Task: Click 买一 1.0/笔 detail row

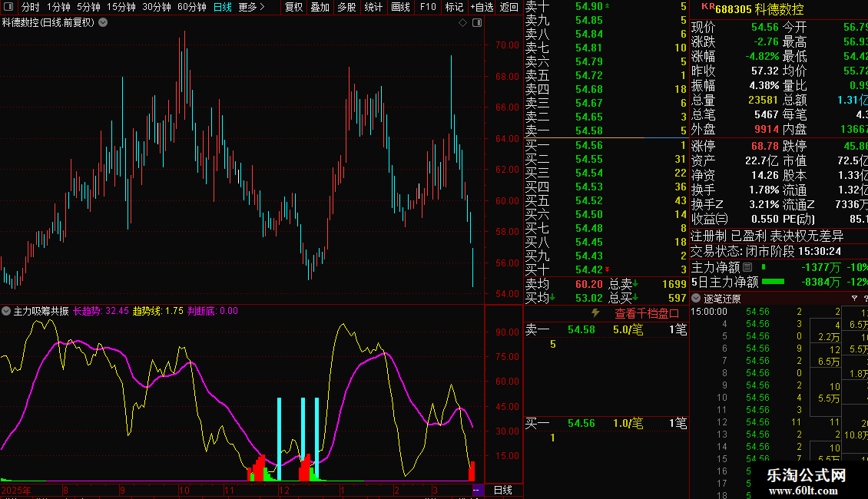Action: 606,423
